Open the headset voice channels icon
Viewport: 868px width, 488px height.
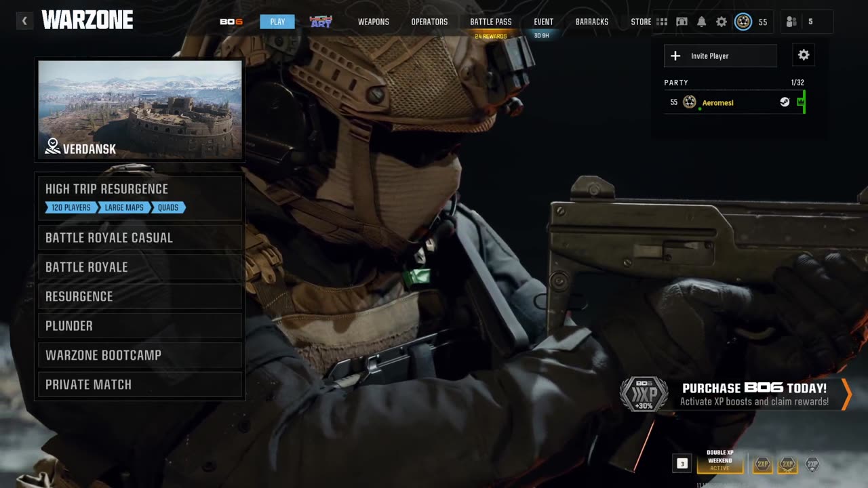pyautogui.click(x=682, y=22)
